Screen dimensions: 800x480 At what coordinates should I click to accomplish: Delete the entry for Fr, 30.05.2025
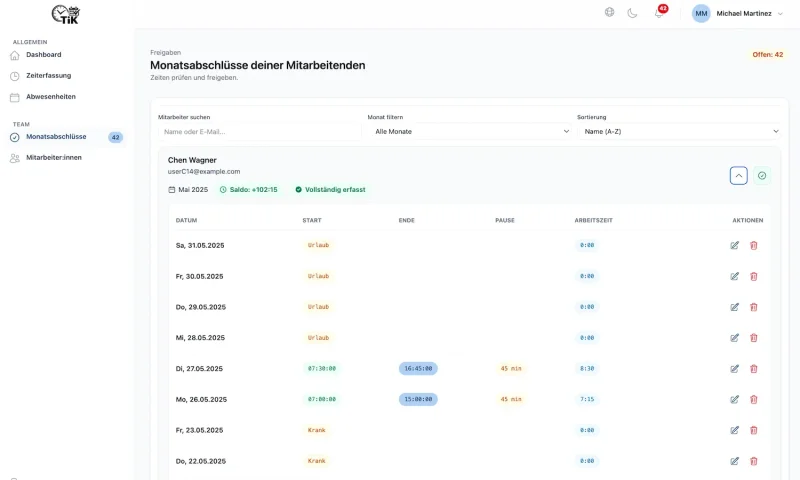pos(754,276)
